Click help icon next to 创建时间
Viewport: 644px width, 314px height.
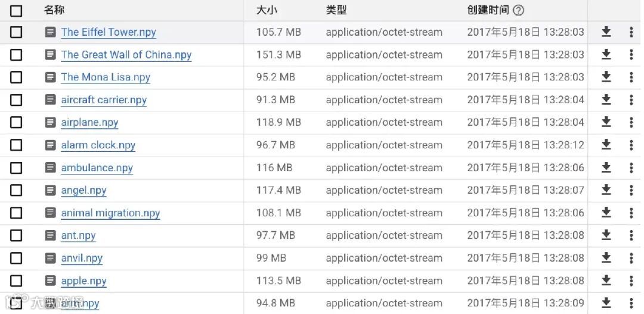[518, 10]
